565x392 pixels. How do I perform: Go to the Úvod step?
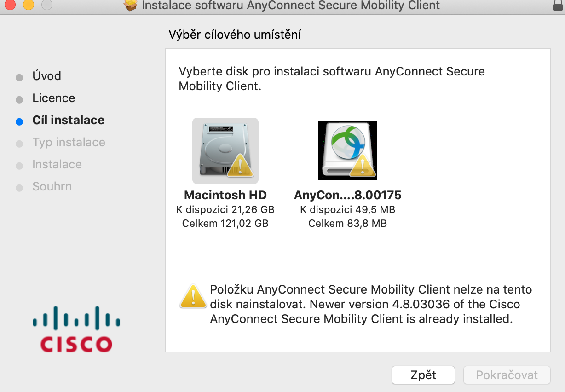[x=46, y=76]
